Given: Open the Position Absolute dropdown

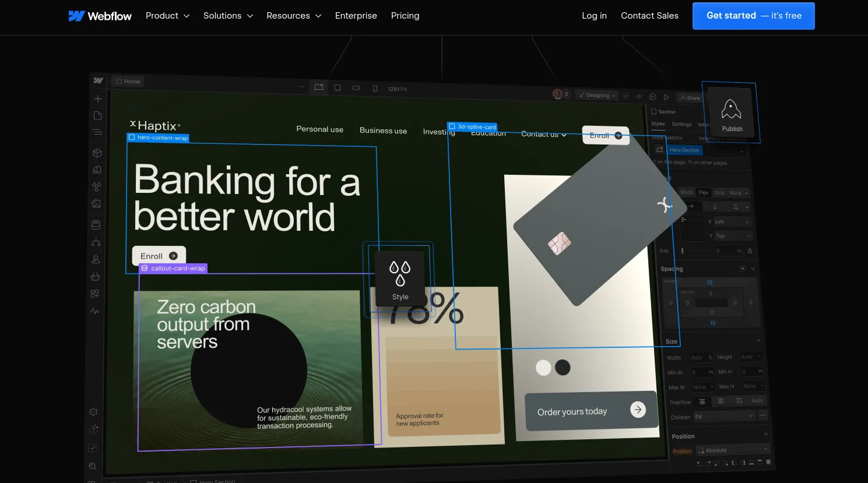Looking at the screenshot, I should tap(733, 450).
